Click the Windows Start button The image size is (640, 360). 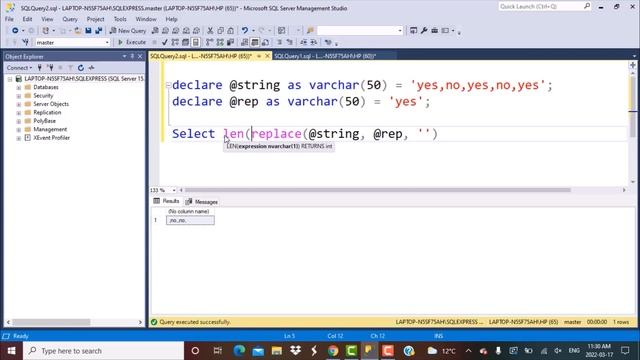click(x=11, y=351)
